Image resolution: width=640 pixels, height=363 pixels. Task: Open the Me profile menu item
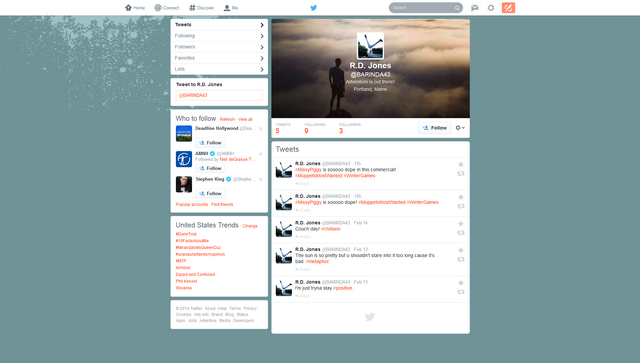(x=231, y=8)
